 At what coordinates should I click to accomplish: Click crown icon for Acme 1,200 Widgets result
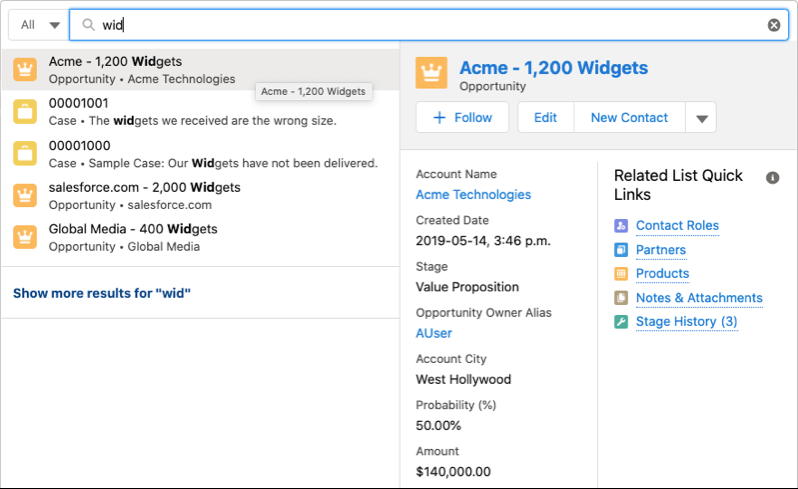pyautogui.click(x=25, y=69)
